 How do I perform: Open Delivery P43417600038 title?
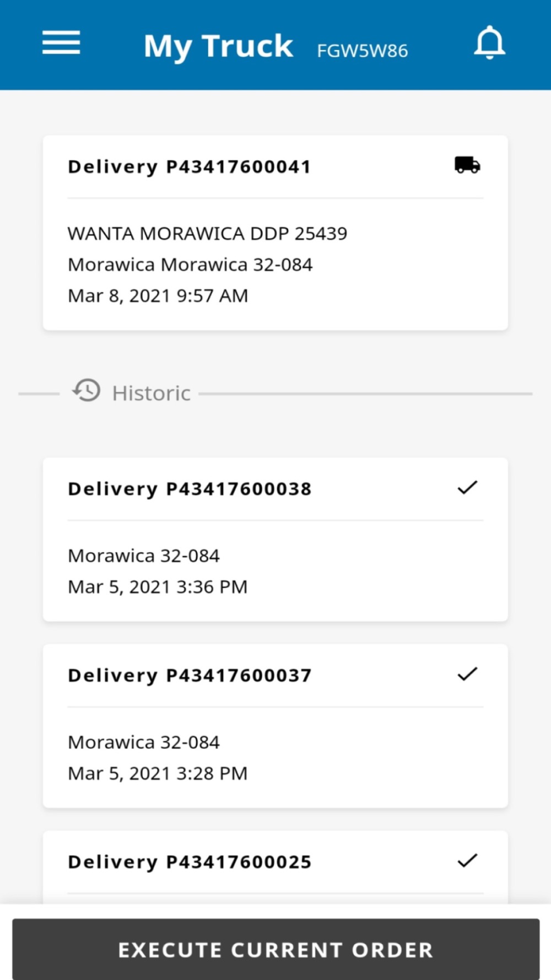(x=190, y=489)
